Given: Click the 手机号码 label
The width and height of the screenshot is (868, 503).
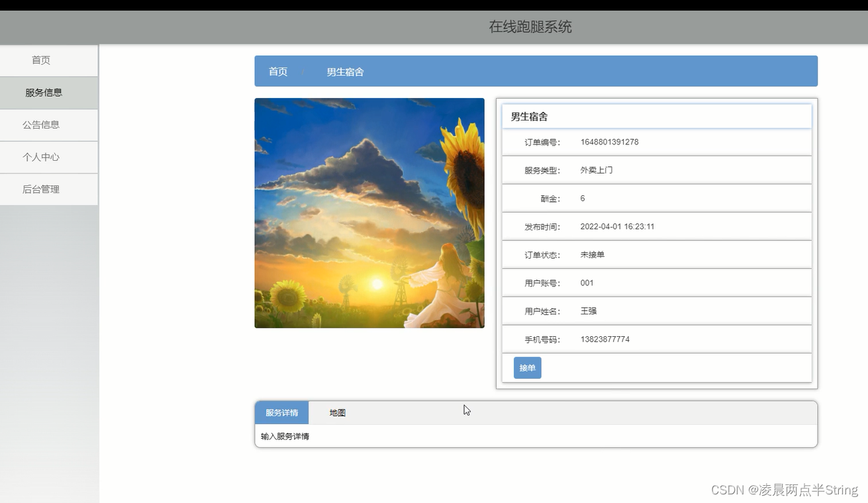Looking at the screenshot, I should tap(542, 340).
